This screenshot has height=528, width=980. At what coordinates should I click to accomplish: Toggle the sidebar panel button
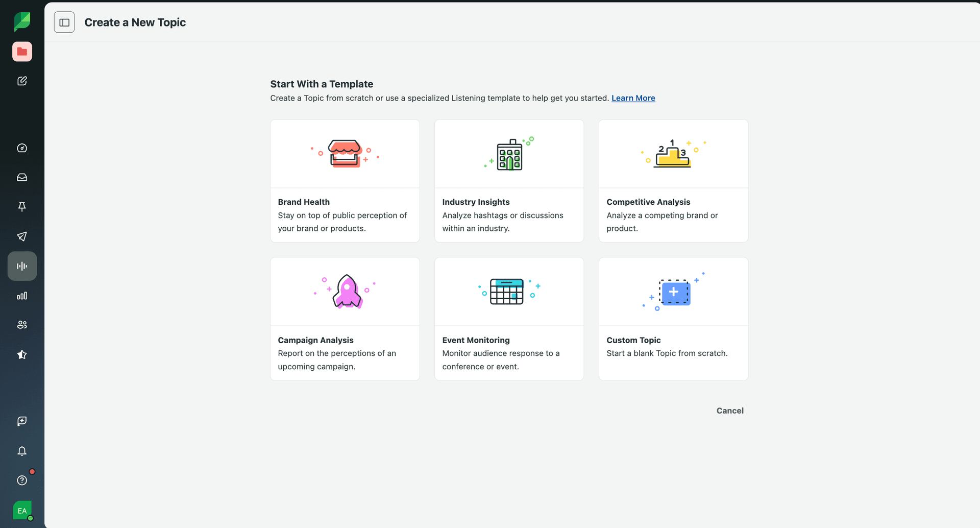pyautogui.click(x=64, y=22)
